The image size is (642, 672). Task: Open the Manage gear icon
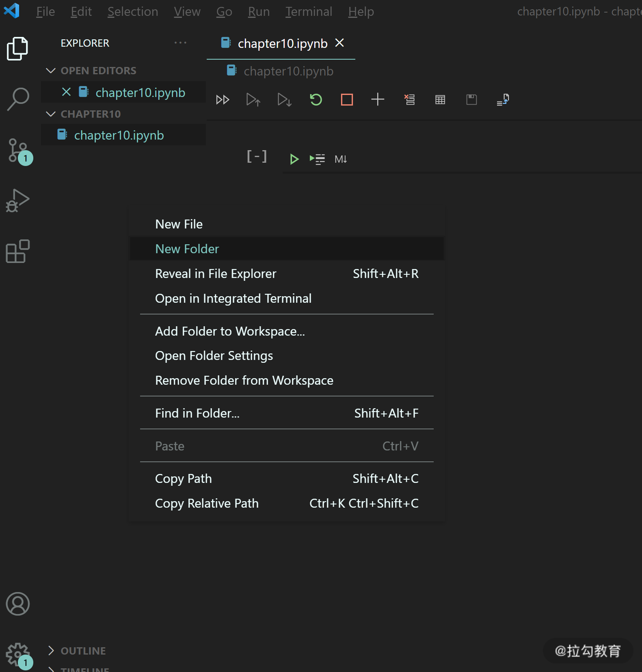(18, 655)
